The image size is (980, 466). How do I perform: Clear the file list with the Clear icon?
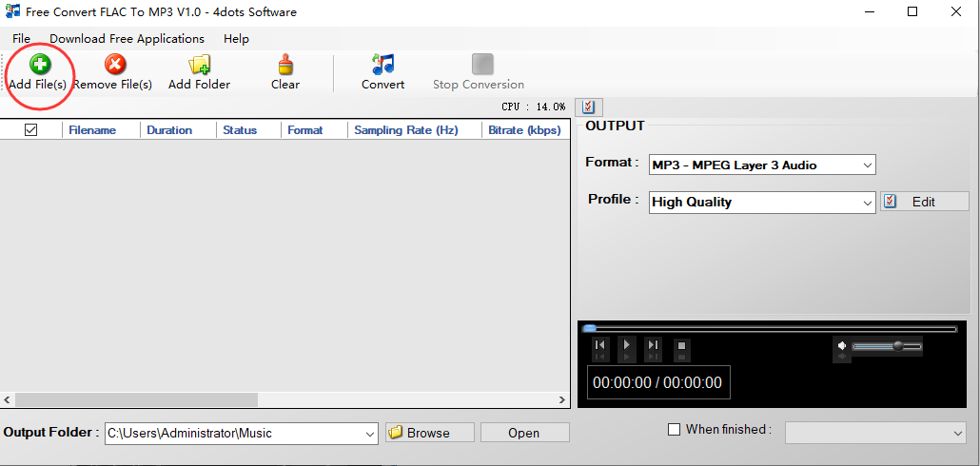(285, 64)
